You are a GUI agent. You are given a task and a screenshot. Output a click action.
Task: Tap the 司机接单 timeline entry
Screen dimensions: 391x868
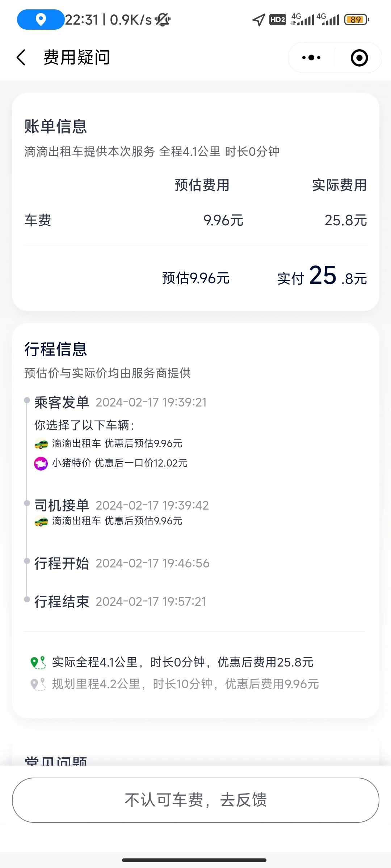[x=122, y=505]
